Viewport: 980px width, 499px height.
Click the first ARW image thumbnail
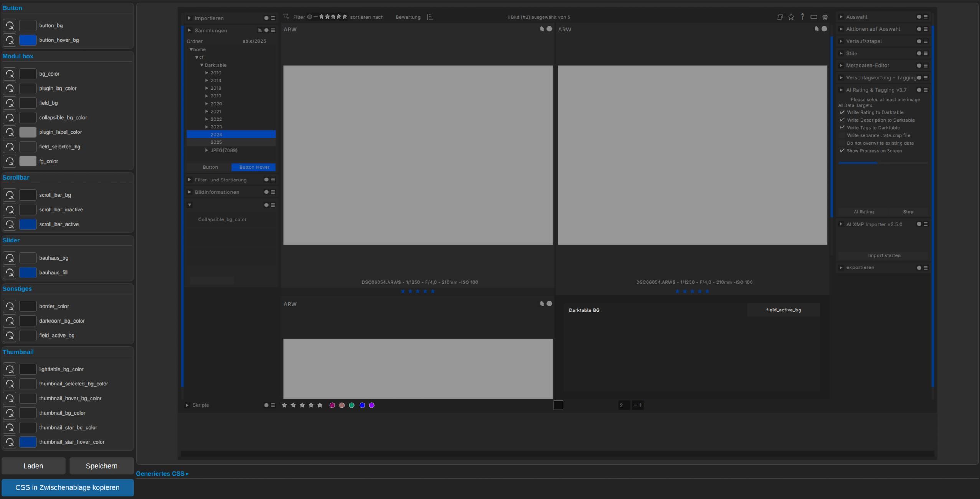pos(417,155)
